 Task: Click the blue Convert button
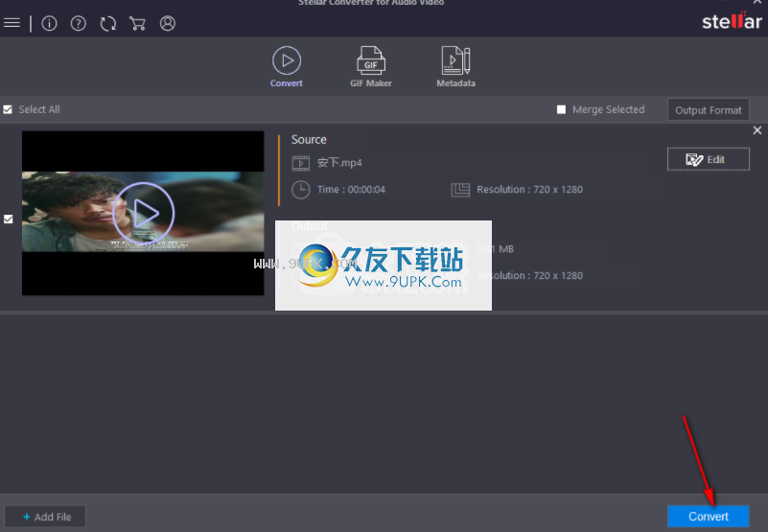(x=709, y=517)
